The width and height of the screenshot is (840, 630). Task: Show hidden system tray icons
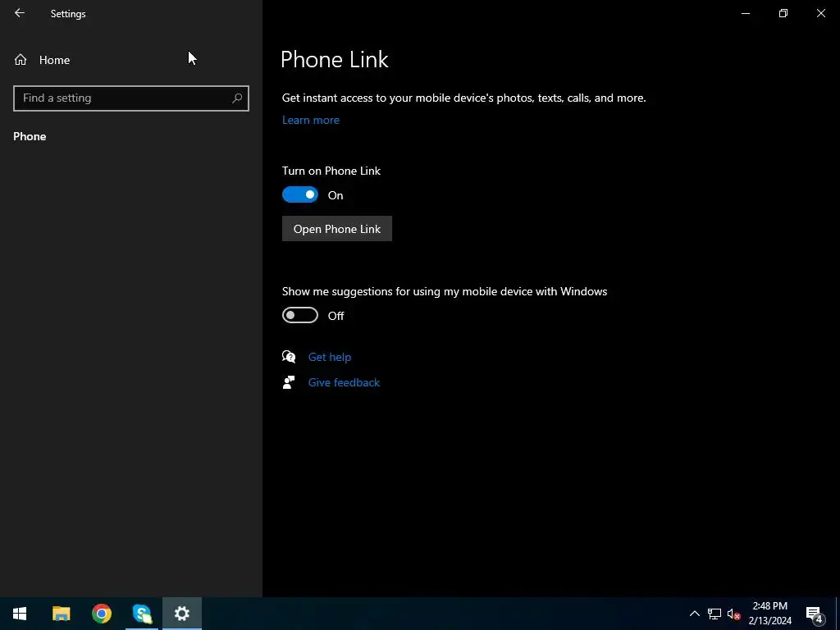(x=694, y=614)
